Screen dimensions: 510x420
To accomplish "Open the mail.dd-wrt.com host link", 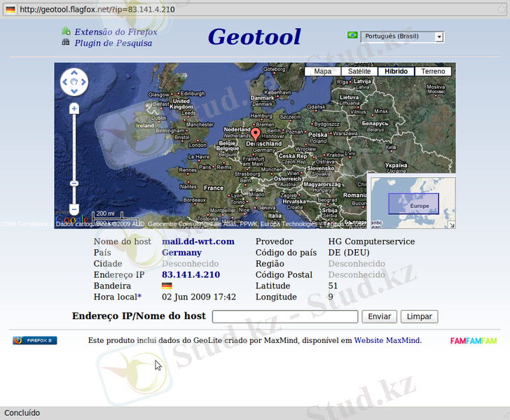I will (198, 241).
